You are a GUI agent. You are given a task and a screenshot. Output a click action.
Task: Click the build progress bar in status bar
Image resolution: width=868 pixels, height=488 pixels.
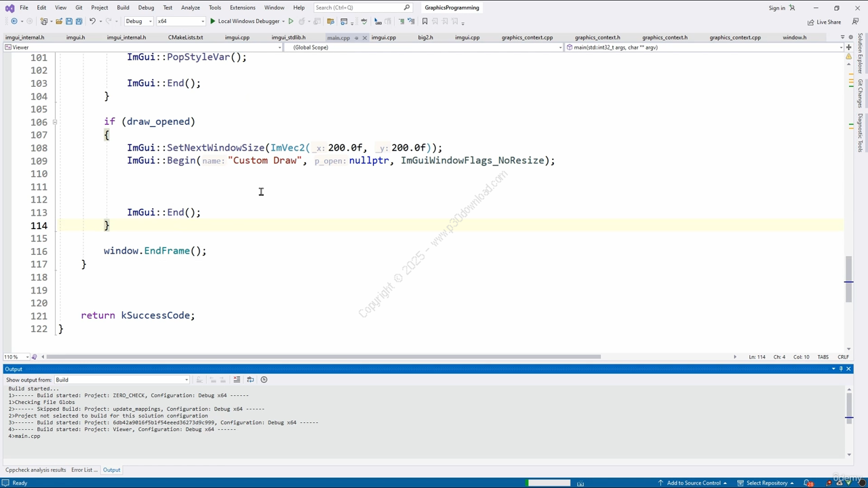[x=549, y=483]
